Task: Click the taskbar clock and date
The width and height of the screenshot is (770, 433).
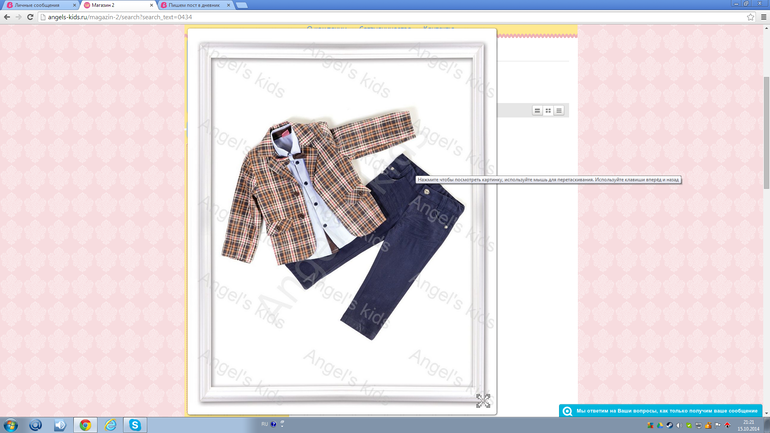Action: click(x=749, y=425)
